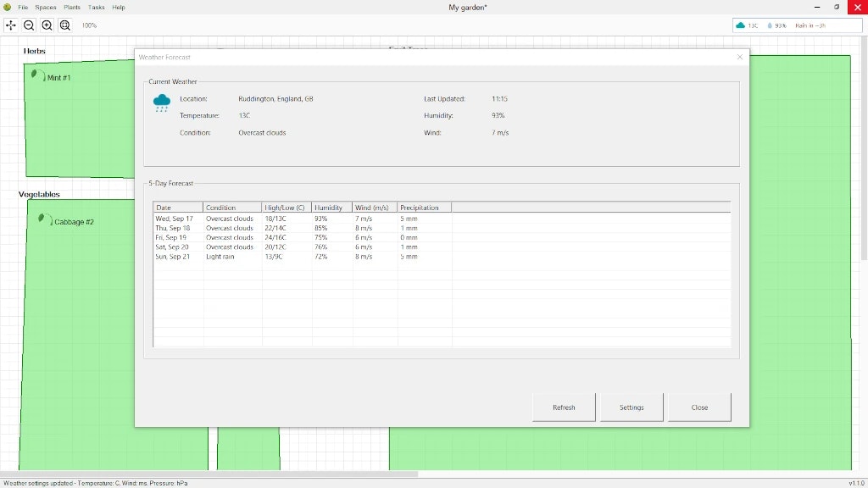Select the zoom-to-fit tool
The image size is (868, 488).
pyautogui.click(x=65, y=25)
